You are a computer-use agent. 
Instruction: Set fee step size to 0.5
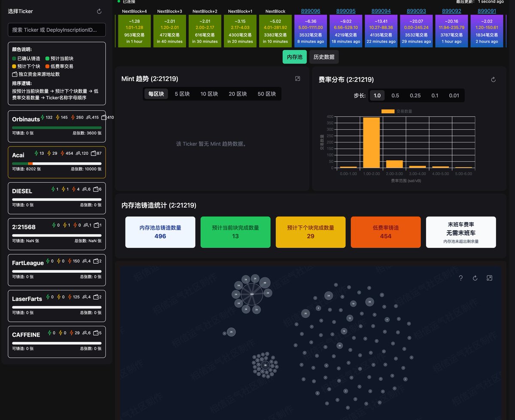[395, 95]
